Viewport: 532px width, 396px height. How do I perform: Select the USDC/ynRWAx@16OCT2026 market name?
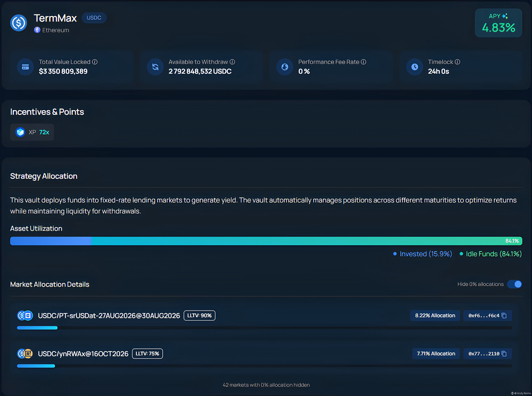(83, 354)
